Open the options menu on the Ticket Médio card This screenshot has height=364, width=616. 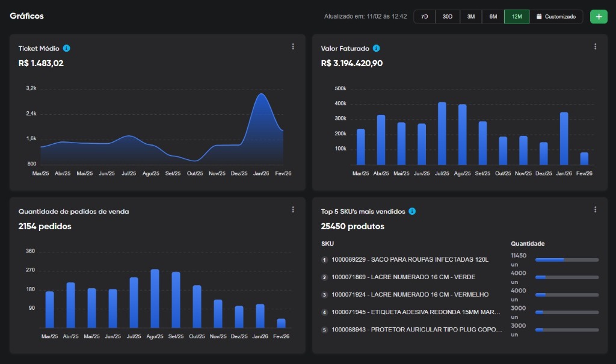coord(293,46)
